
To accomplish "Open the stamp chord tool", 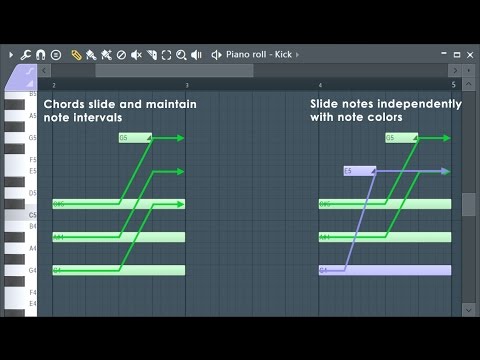I will point(56,55).
